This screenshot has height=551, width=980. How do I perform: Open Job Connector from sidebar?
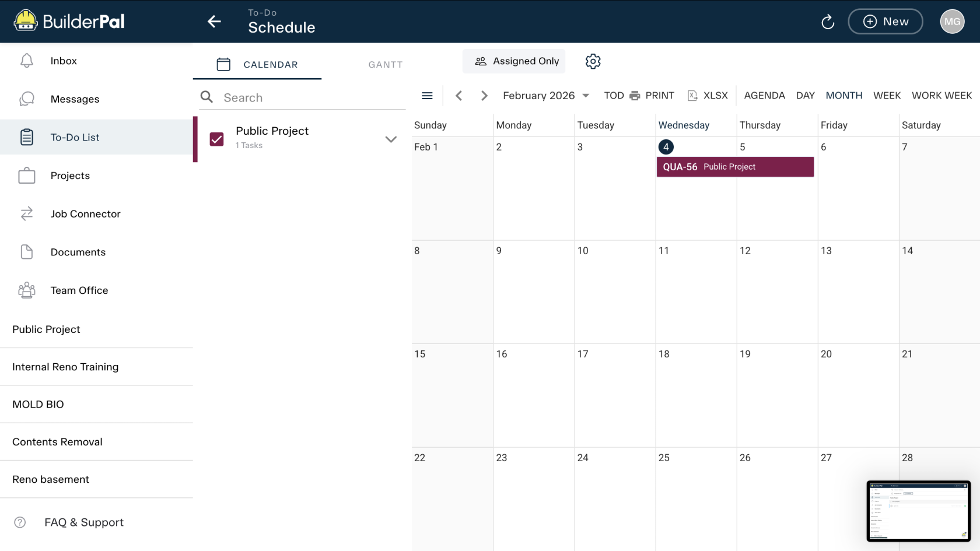(85, 214)
